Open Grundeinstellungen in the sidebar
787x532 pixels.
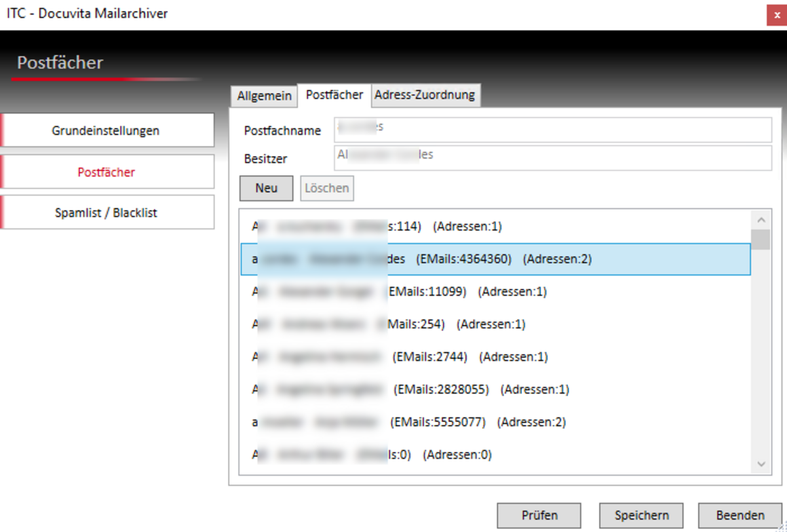click(107, 130)
